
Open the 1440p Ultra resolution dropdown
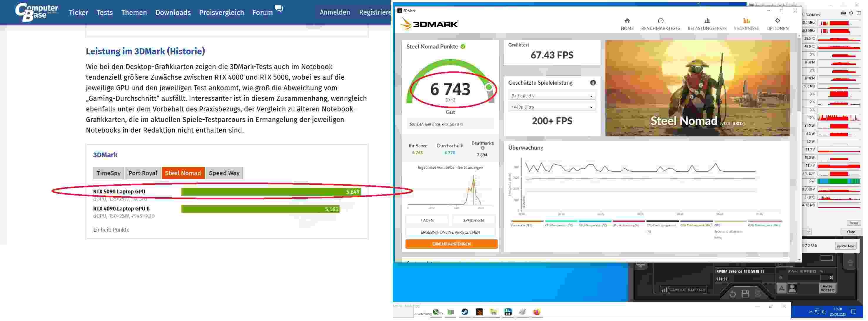(551, 107)
